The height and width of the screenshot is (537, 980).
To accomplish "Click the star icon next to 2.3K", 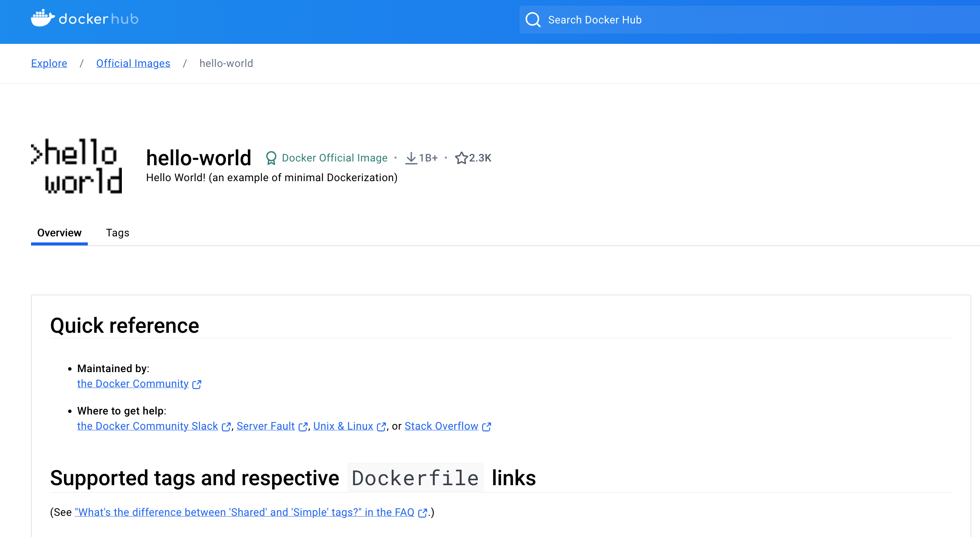I will click(462, 157).
